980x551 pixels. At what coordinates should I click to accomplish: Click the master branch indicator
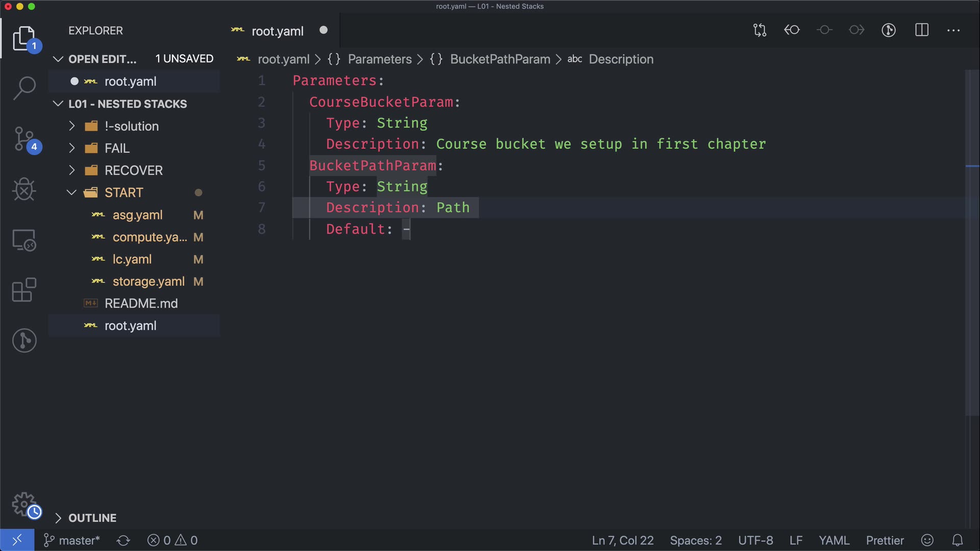point(72,540)
